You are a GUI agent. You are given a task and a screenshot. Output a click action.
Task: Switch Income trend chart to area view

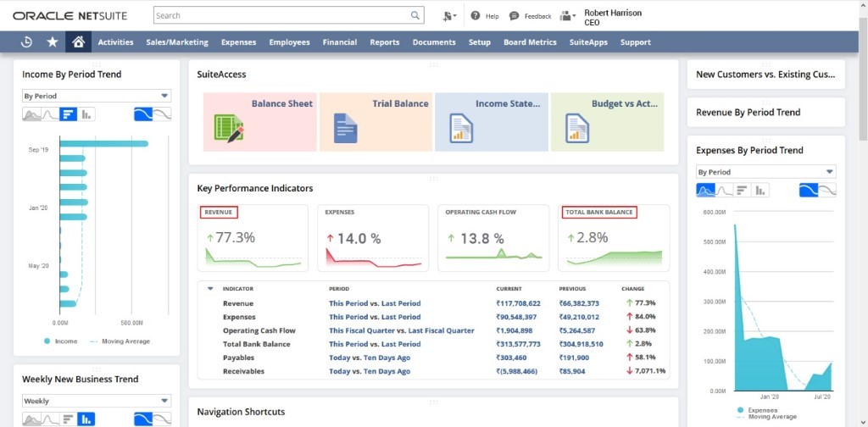31,114
